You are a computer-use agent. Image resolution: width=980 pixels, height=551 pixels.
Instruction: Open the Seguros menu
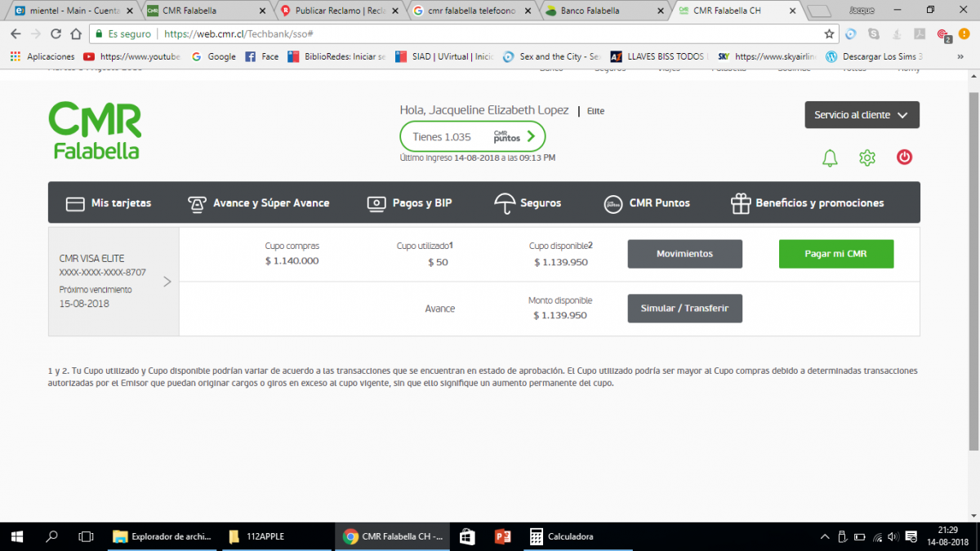[528, 203]
